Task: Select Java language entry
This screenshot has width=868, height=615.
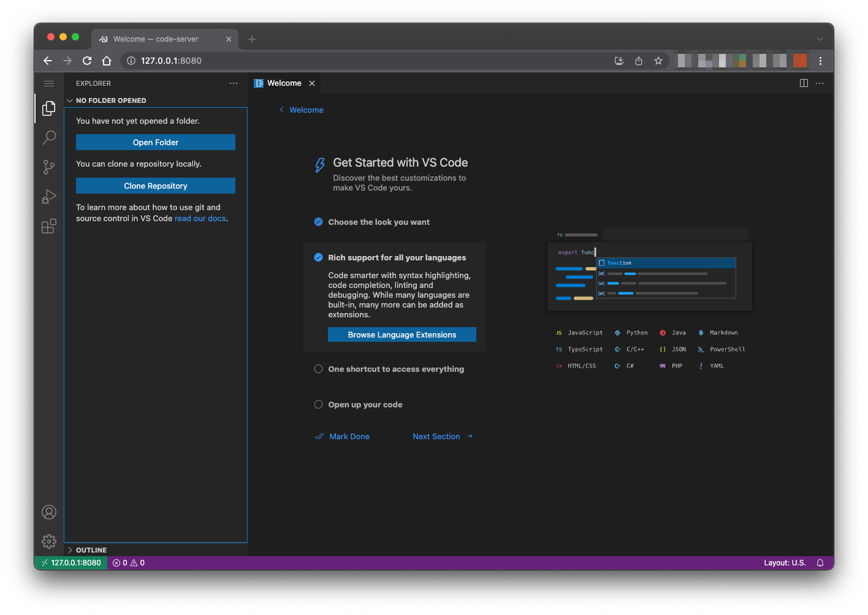Action: point(672,333)
